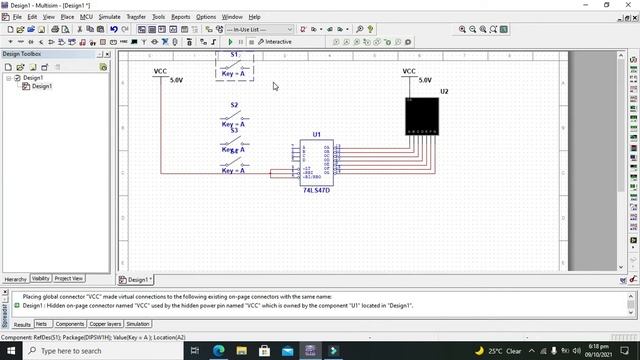This screenshot has width=640, height=360.
Task: Click the Zoom to area icon
Action: (x=483, y=29)
